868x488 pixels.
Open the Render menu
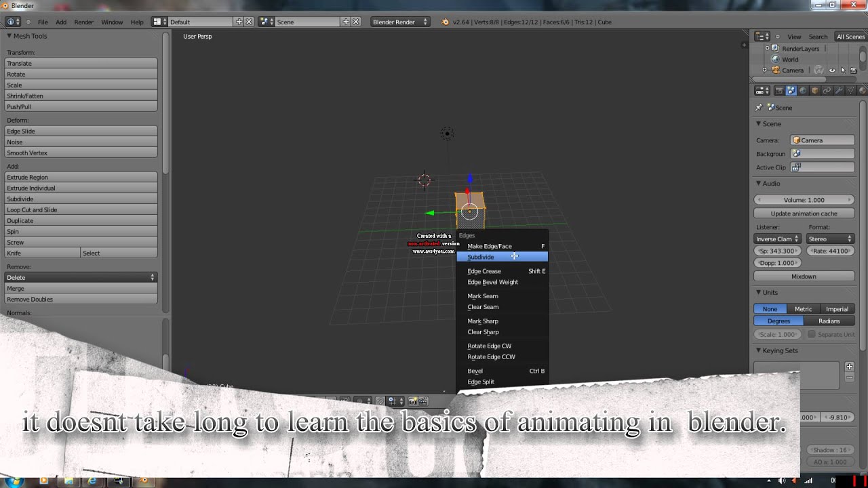coord(83,22)
